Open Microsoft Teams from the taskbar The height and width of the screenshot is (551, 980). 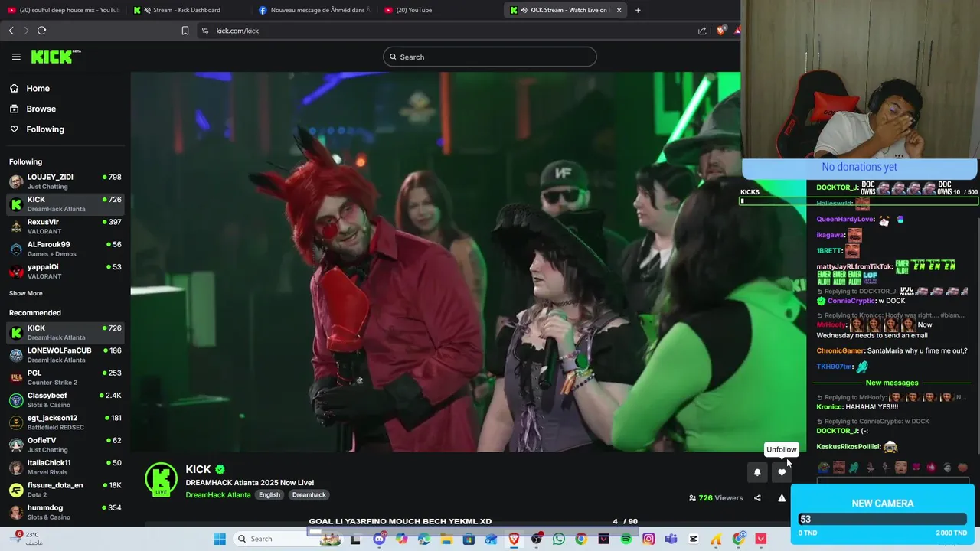click(671, 539)
